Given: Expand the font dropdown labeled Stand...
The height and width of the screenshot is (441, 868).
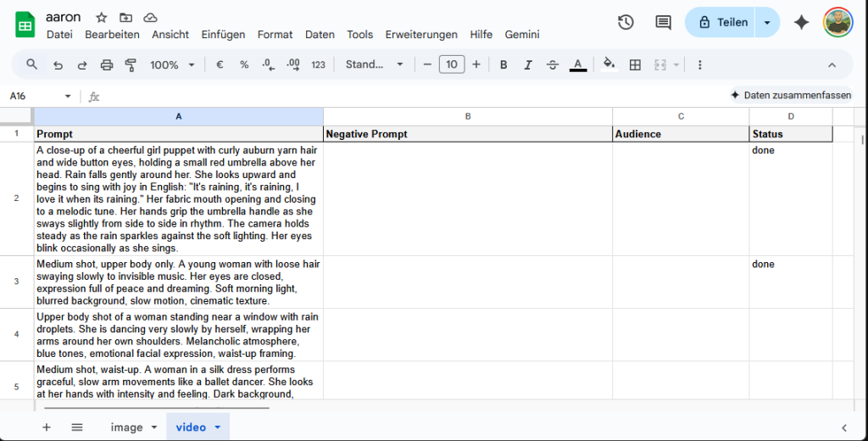Looking at the screenshot, I should (375, 64).
